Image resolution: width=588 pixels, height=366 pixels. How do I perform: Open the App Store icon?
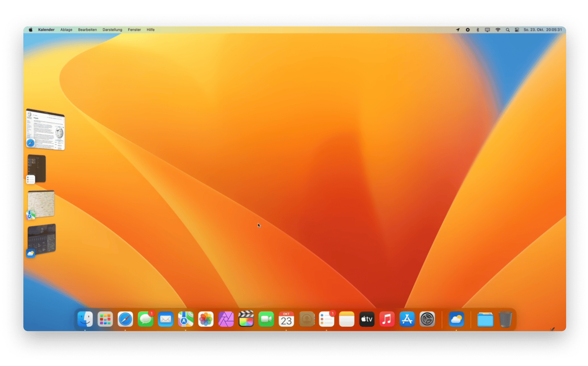(407, 319)
